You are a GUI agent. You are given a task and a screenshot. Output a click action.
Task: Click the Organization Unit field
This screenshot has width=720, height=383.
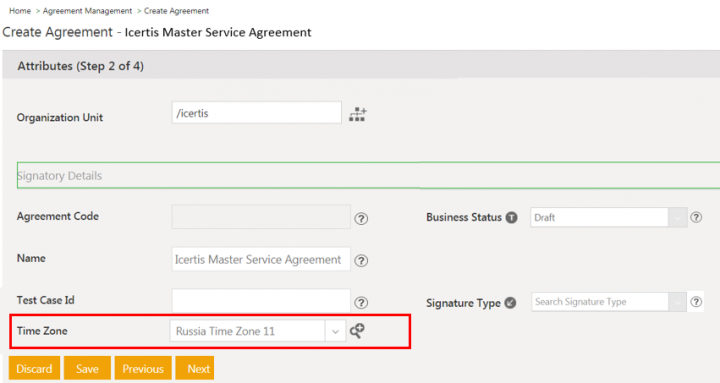(x=257, y=113)
